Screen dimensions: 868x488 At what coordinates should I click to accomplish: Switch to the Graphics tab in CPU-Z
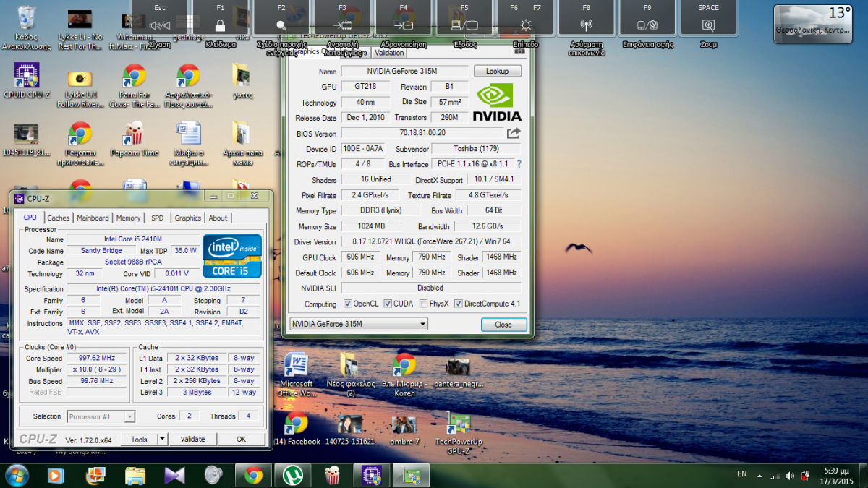coord(187,218)
